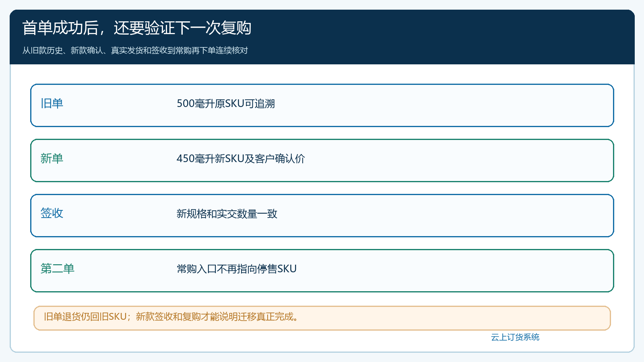Select the subtitle starting with 从旧款历史
Viewport: 644px width, 362px height.
(x=135, y=50)
